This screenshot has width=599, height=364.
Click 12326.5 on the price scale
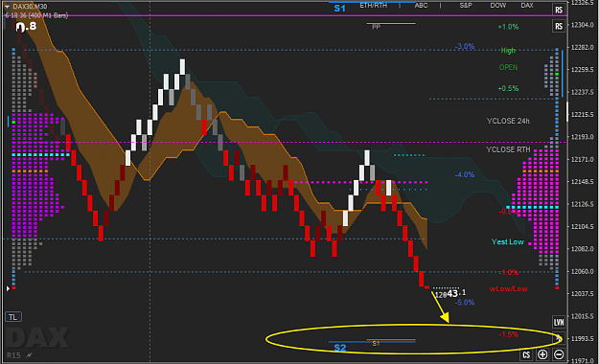coord(582,3)
